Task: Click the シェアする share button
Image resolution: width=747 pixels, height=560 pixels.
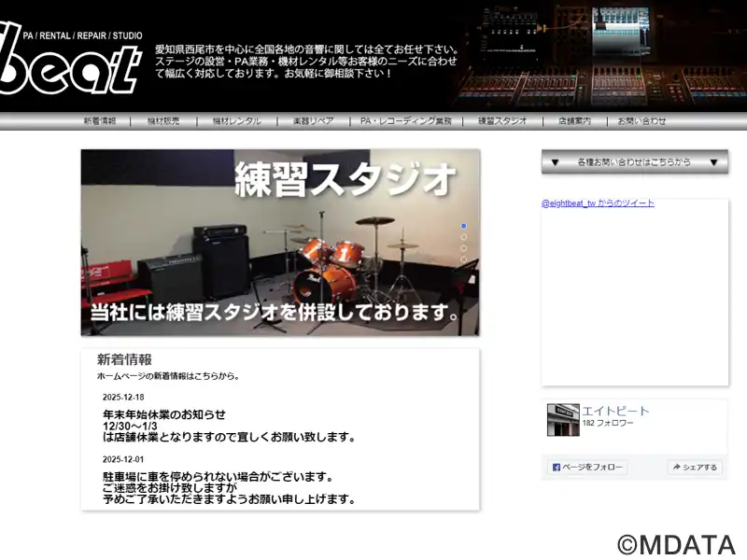Action: [x=695, y=468]
